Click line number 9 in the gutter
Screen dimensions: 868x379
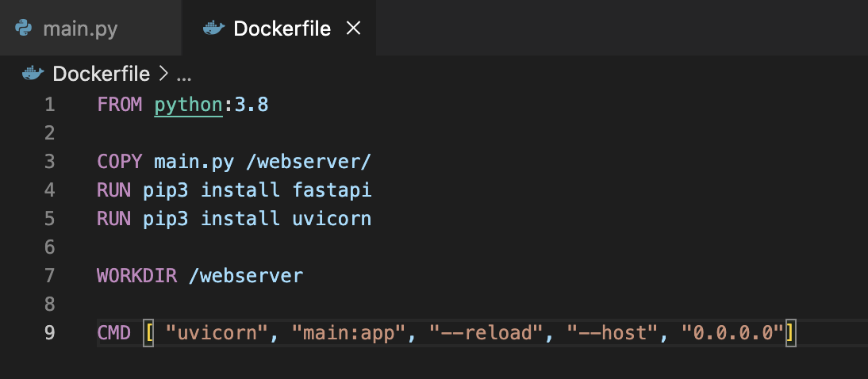pyautogui.click(x=50, y=333)
